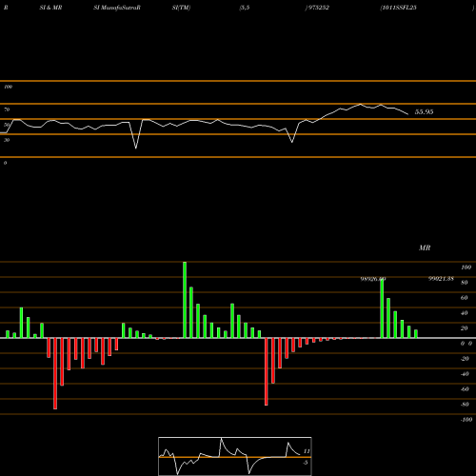This screenshot has height=476, width=476.
Task: Click the mini chart label -5
Action: click(x=306, y=463)
